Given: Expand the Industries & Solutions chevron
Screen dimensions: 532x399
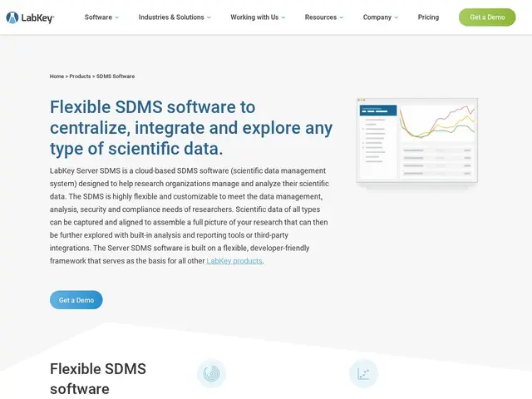Looking at the screenshot, I should [x=209, y=17].
